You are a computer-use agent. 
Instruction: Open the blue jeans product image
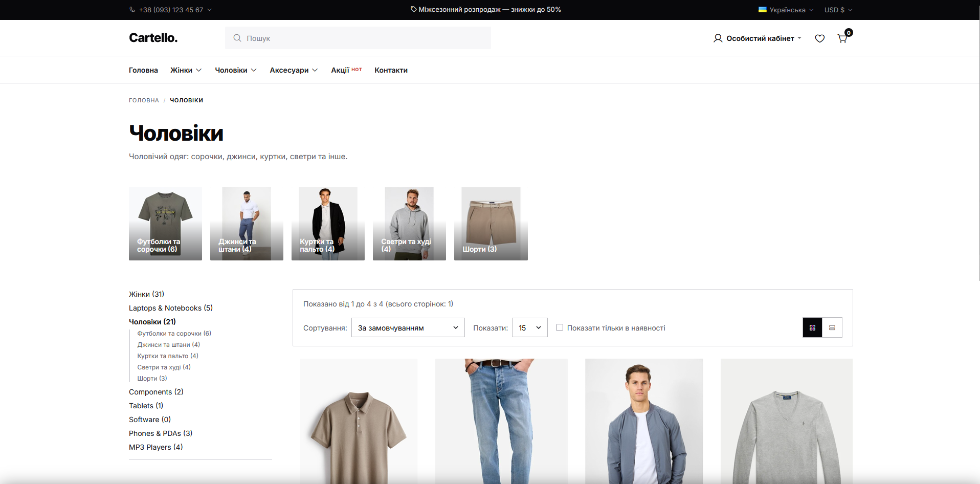click(501, 421)
